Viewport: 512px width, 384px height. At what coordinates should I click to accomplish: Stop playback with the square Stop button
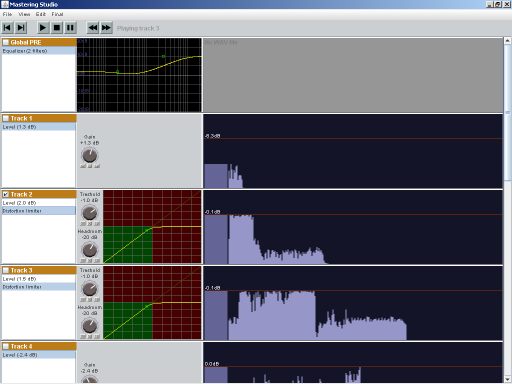tap(57, 28)
